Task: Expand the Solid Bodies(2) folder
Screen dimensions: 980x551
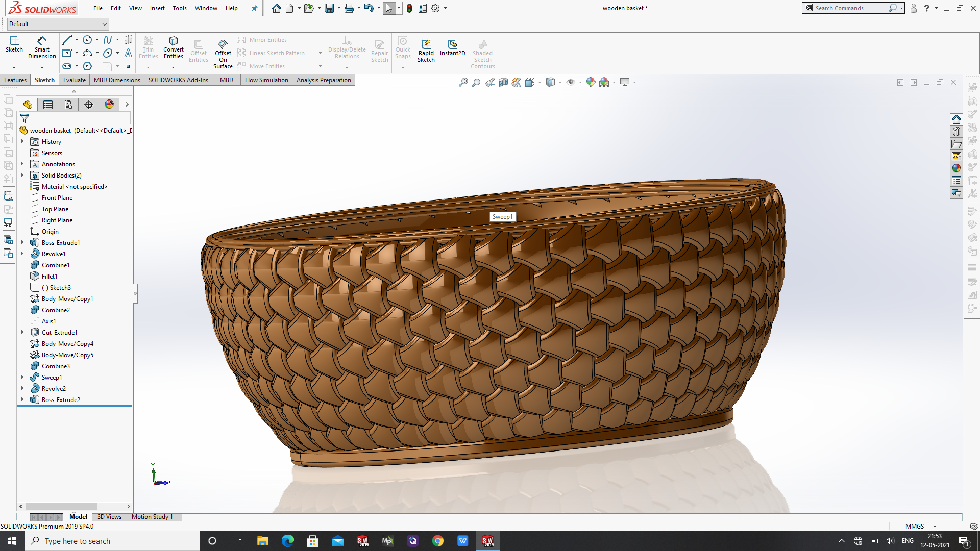Action: click(x=22, y=176)
